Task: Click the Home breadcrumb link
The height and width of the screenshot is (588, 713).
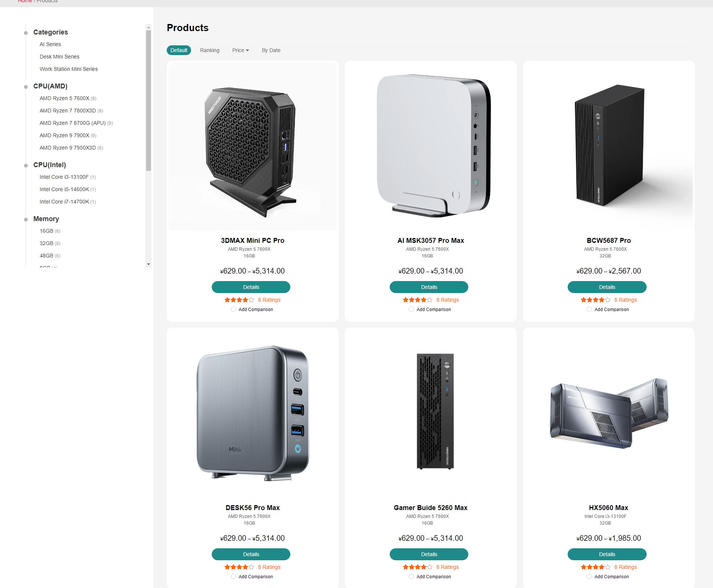Action: click(x=25, y=1)
